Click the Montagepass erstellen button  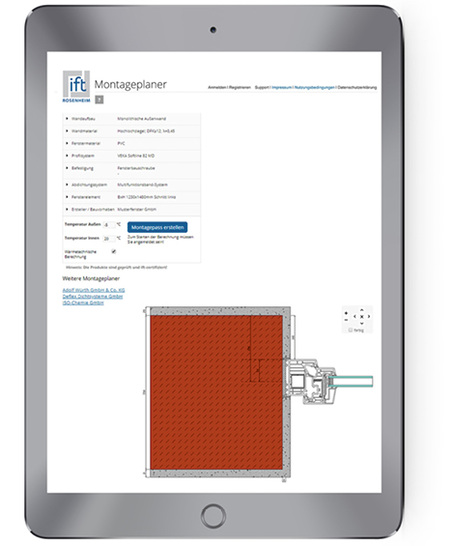[x=157, y=227]
